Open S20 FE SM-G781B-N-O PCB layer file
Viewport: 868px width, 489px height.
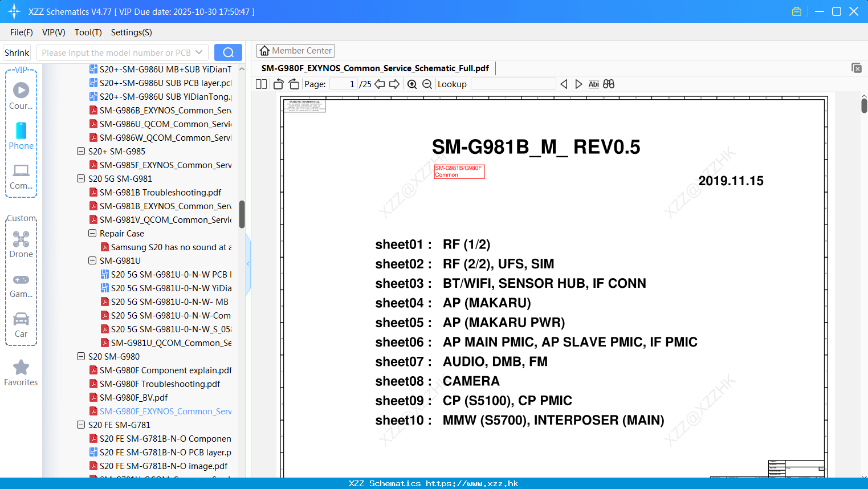click(x=165, y=453)
